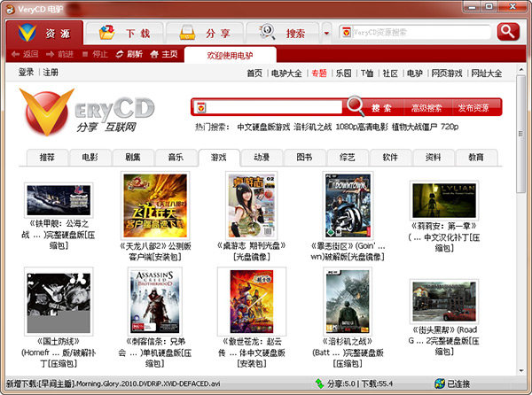Switch to the 图书 category tab

[x=304, y=158]
